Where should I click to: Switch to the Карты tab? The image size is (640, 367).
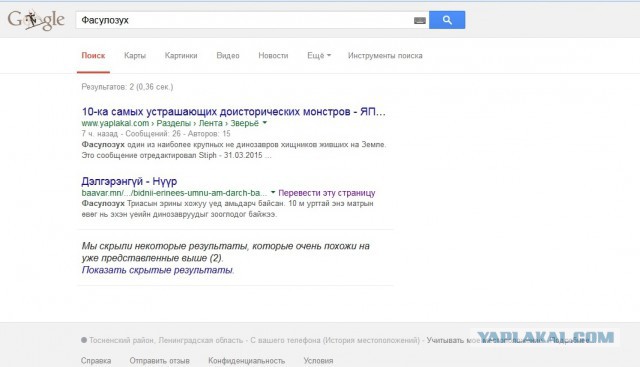click(x=135, y=56)
